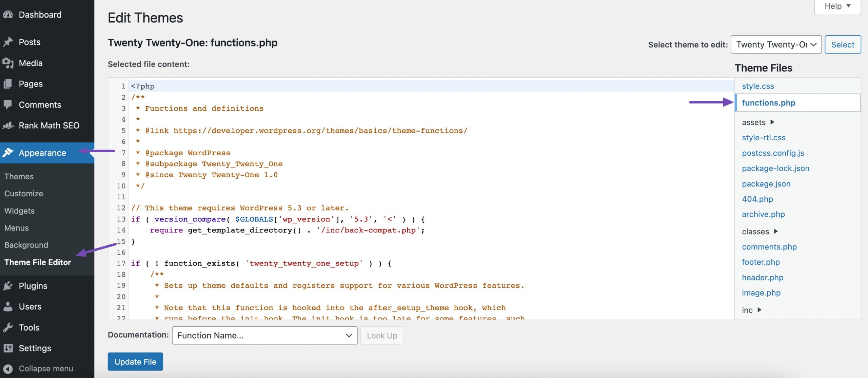Switch to the Customize menu entry

(23, 193)
